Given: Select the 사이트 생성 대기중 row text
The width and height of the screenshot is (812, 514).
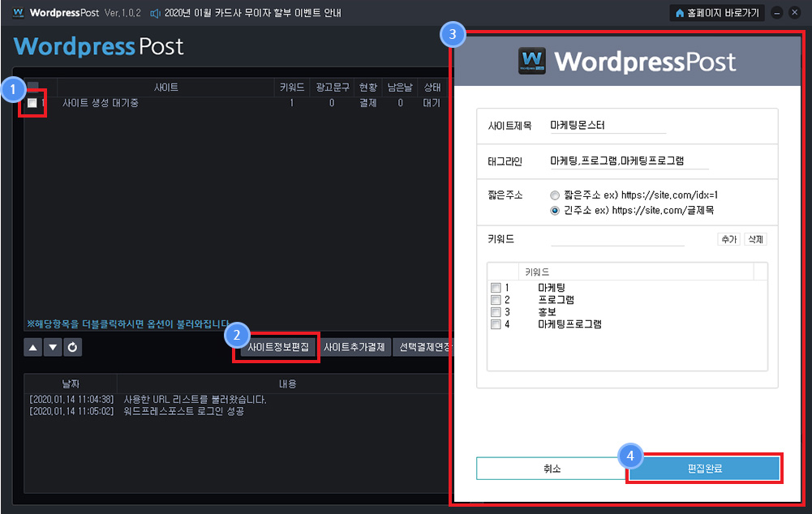Looking at the screenshot, I should click(x=100, y=103).
